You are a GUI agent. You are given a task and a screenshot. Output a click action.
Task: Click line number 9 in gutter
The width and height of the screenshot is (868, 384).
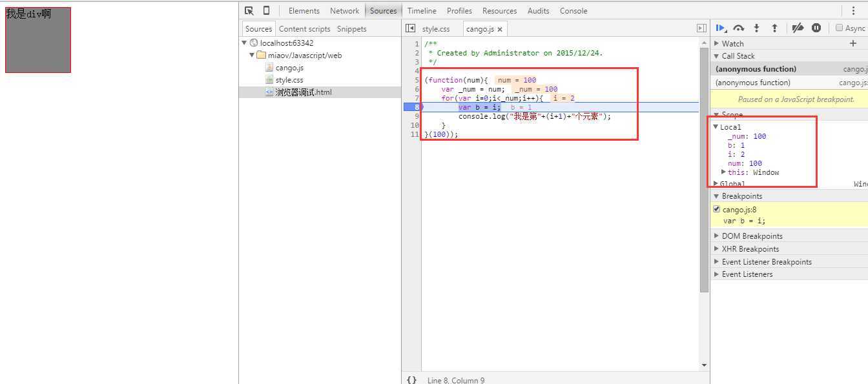(417, 116)
